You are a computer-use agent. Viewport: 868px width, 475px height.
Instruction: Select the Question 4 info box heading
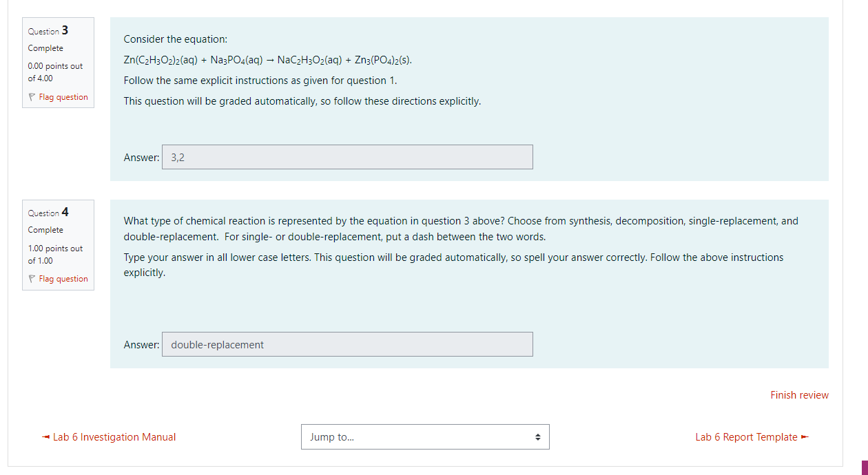[x=48, y=213]
